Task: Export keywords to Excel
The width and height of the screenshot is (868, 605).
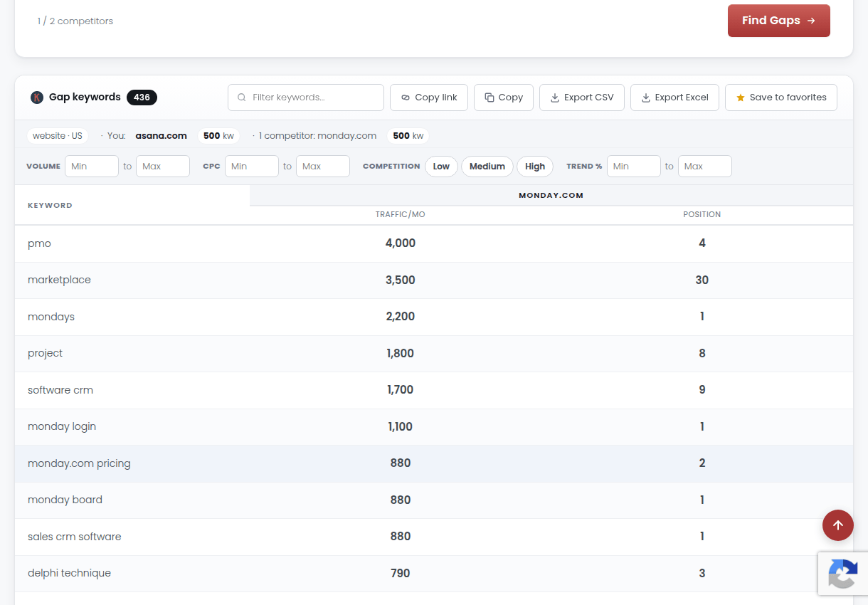Action: pos(674,98)
